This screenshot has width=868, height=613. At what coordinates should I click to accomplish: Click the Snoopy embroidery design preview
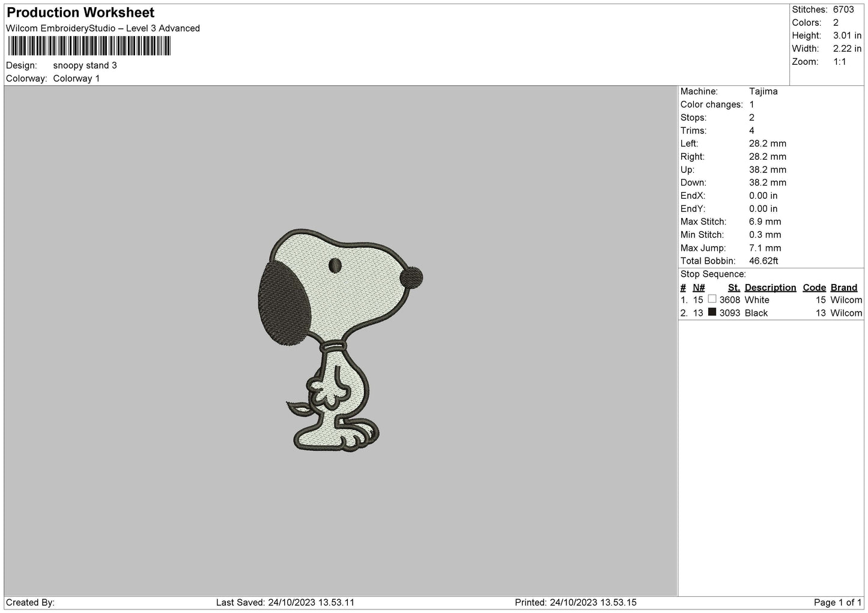[340, 340]
